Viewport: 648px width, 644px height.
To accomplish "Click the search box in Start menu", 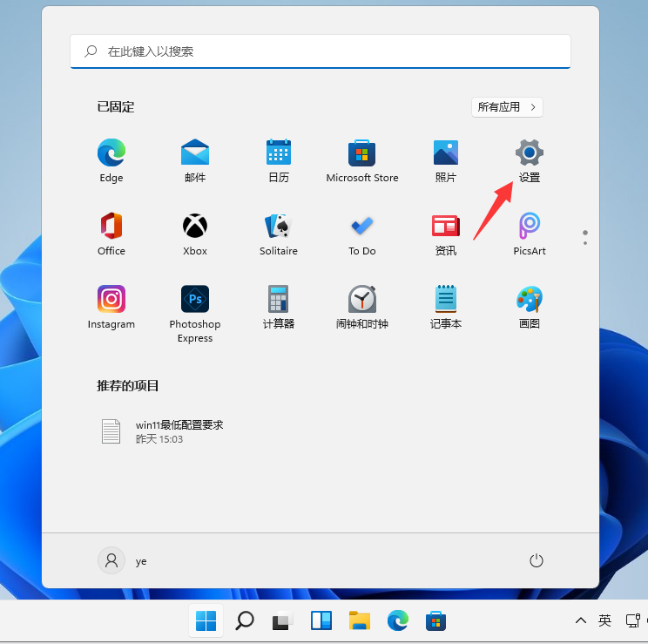I will [x=321, y=51].
